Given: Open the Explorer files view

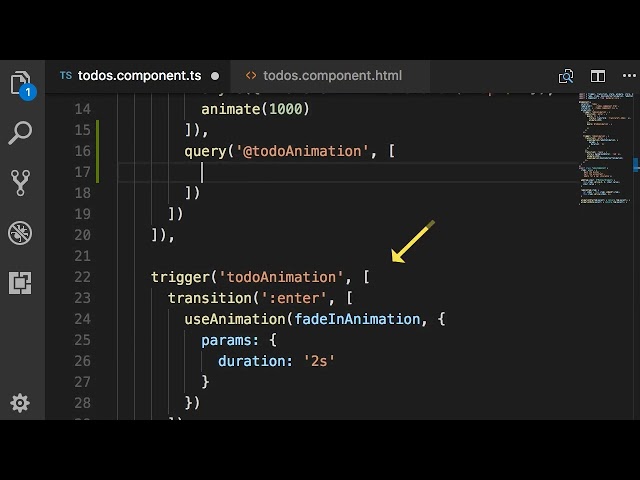Looking at the screenshot, I should tap(21, 84).
